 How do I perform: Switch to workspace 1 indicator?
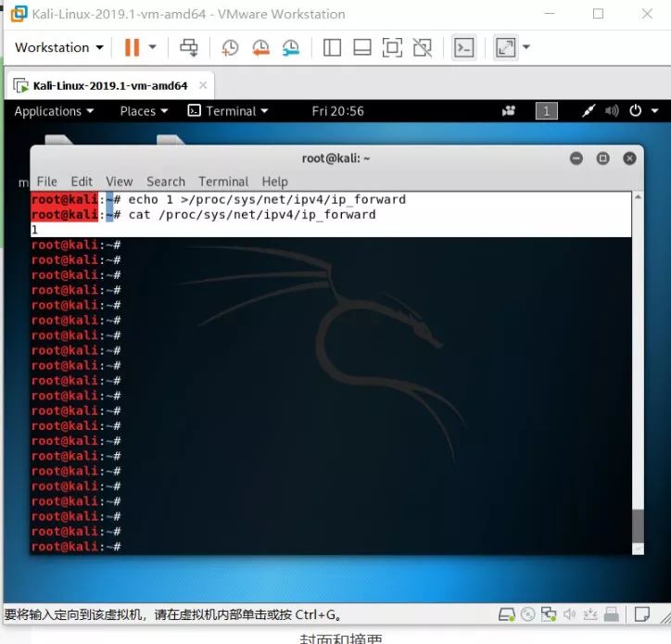coord(546,111)
